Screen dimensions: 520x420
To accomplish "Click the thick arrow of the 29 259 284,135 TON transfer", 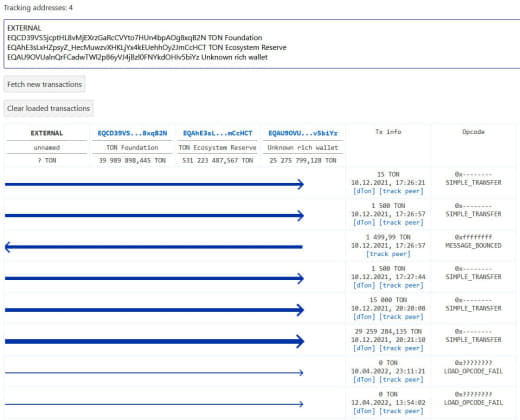I will [x=154, y=341].
